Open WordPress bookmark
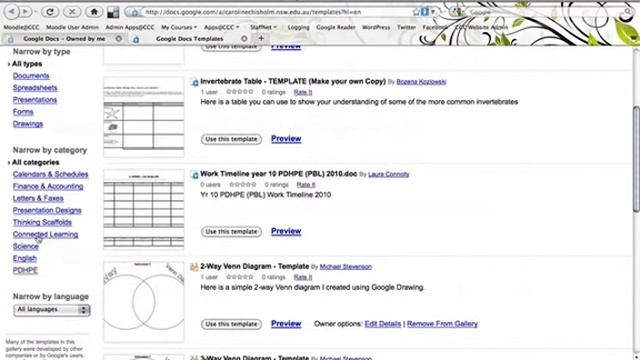Viewport: 640px width, 360px height. point(376,27)
